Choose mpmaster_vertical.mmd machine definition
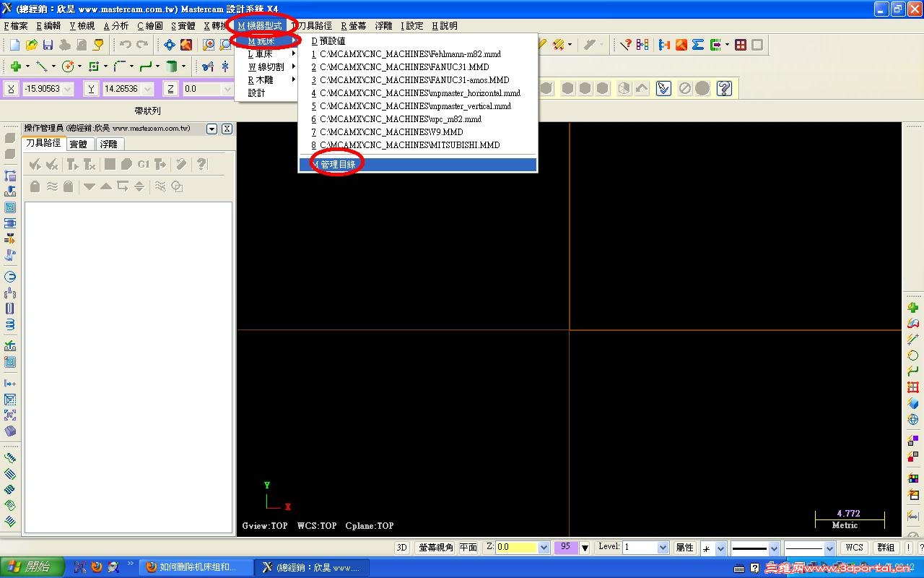The width and height of the screenshot is (924, 578). 418,106
